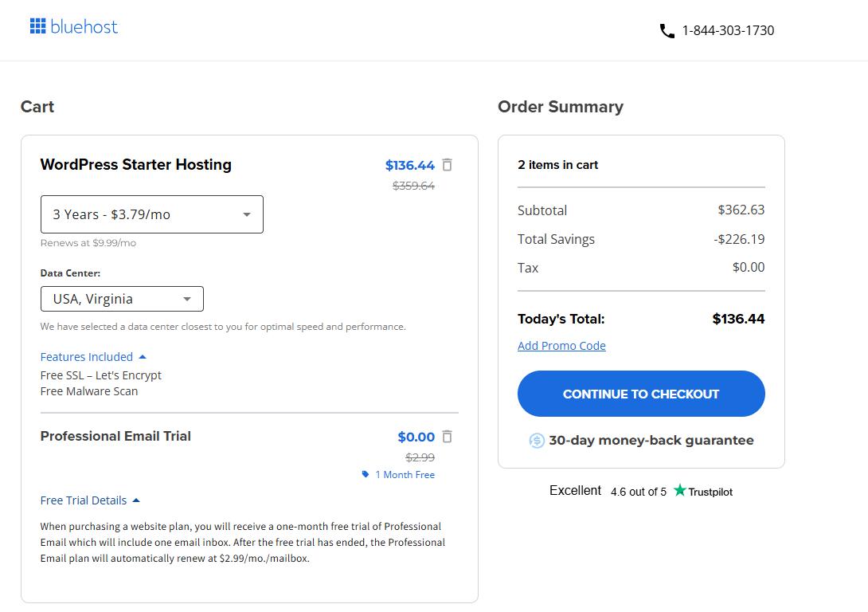Collapse the Features Included section
Screen dimensions: 868x612
[x=93, y=357]
